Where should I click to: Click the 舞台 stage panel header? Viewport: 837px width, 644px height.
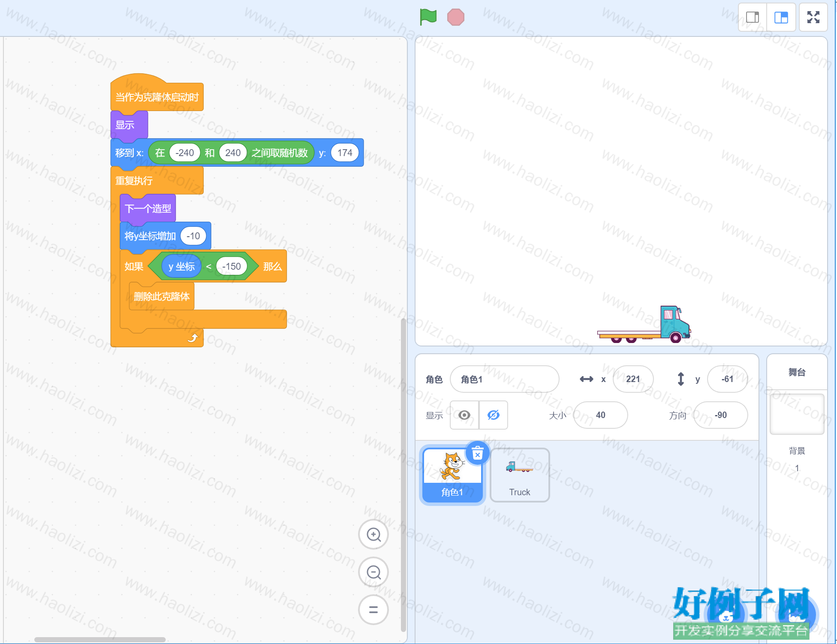click(797, 372)
